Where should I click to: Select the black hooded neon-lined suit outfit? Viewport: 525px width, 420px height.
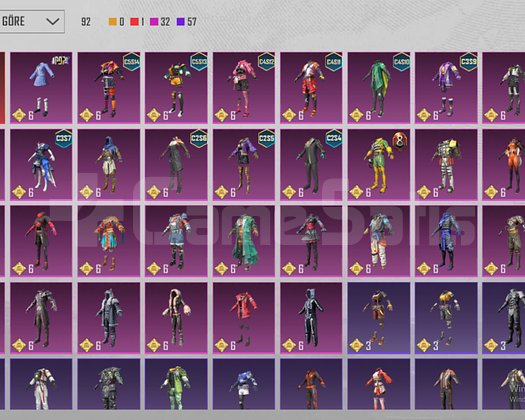tap(311, 318)
